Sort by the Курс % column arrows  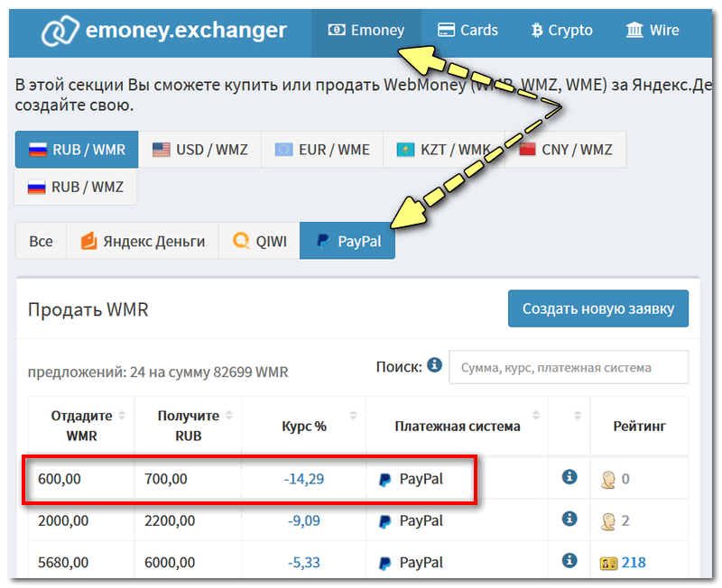point(353,415)
